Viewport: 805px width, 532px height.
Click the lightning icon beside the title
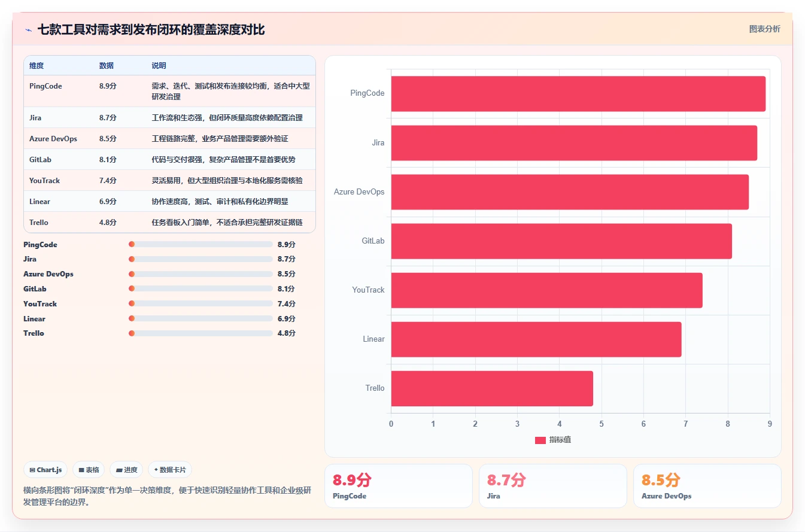pyautogui.click(x=28, y=30)
